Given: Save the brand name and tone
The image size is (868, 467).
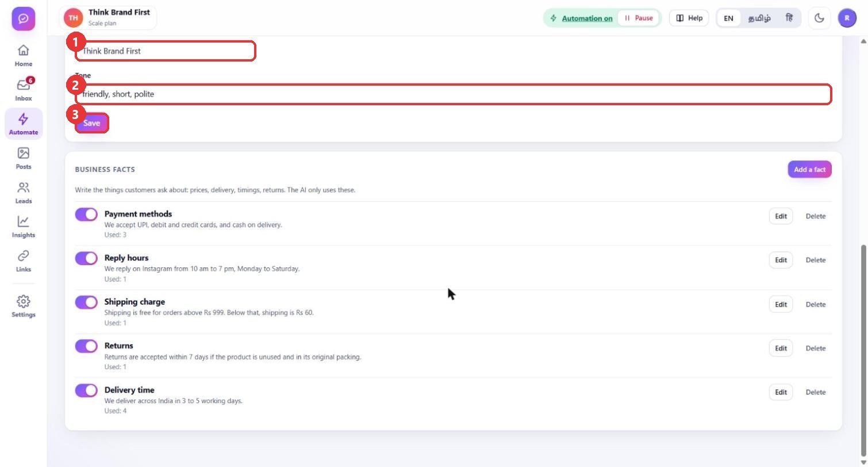Looking at the screenshot, I should (x=91, y=123).
